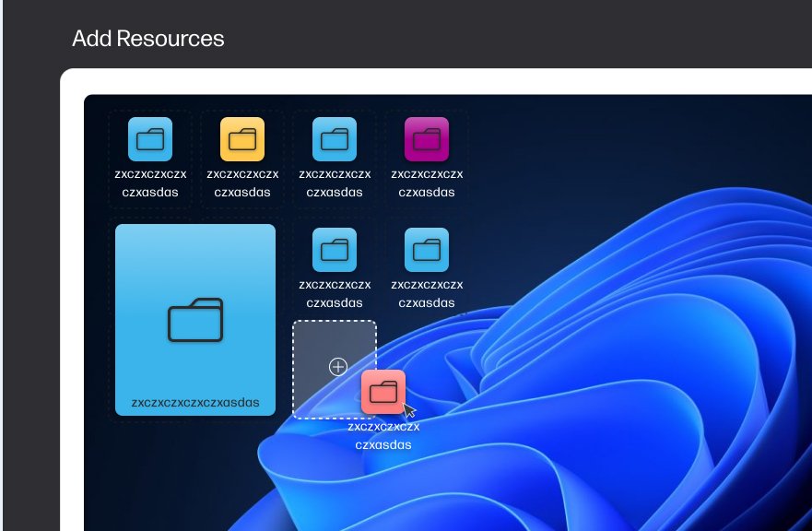Click the label under the yellow folder
The height and width of the screenshot is (531, 812).
click(242, 183)
